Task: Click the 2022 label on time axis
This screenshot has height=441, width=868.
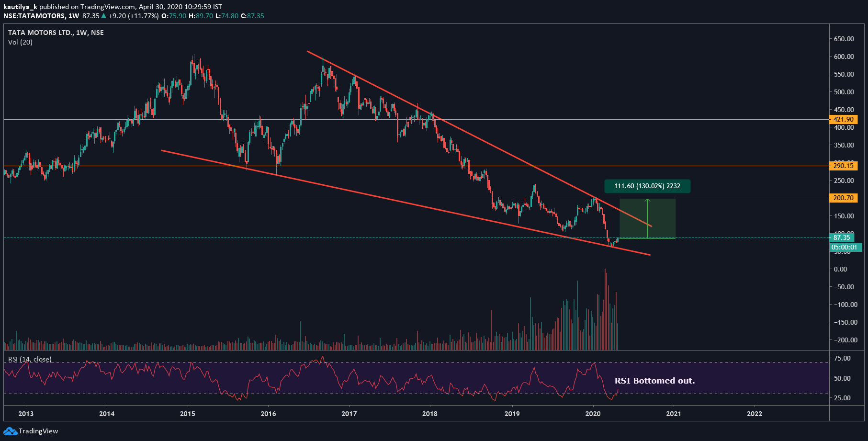Action: pyautogui.click(x=755, y=414)
